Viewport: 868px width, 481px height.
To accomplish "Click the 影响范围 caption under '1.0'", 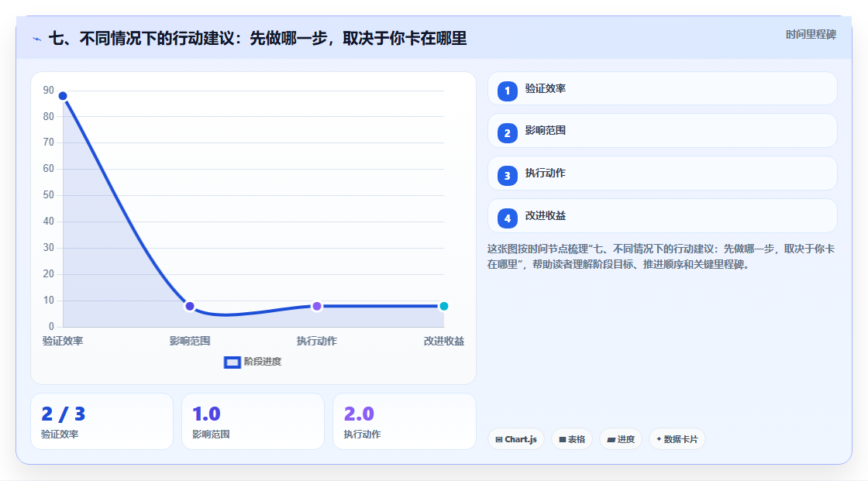I will tap(211, 435).
